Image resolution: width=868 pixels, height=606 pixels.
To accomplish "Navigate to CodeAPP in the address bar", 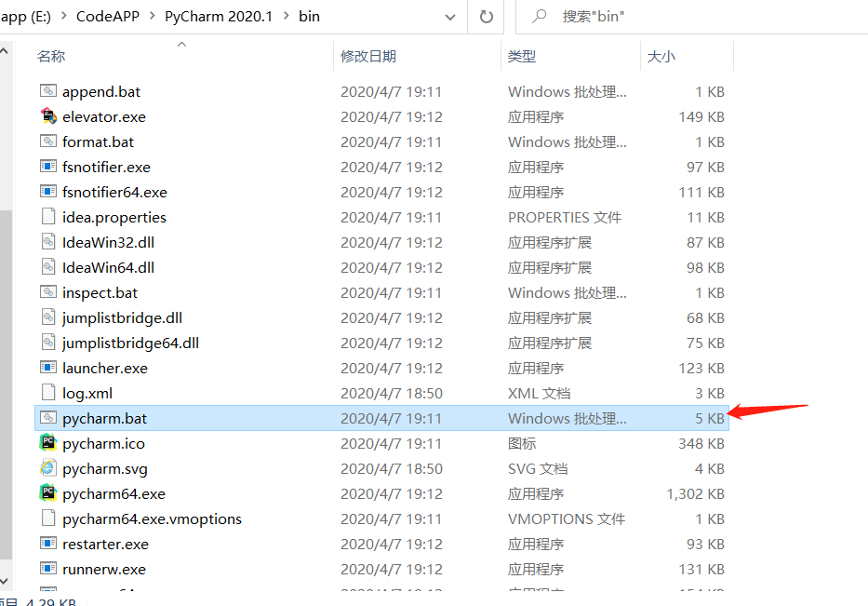I will [x=108, y=17].
